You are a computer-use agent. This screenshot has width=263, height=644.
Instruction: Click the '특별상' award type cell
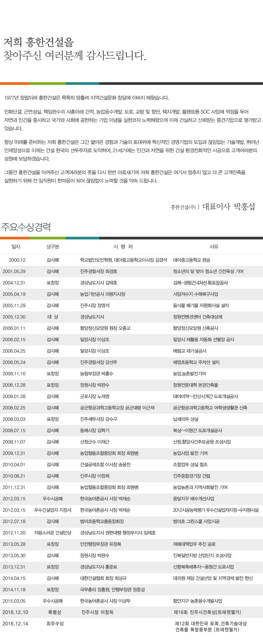tap(55, 612)
